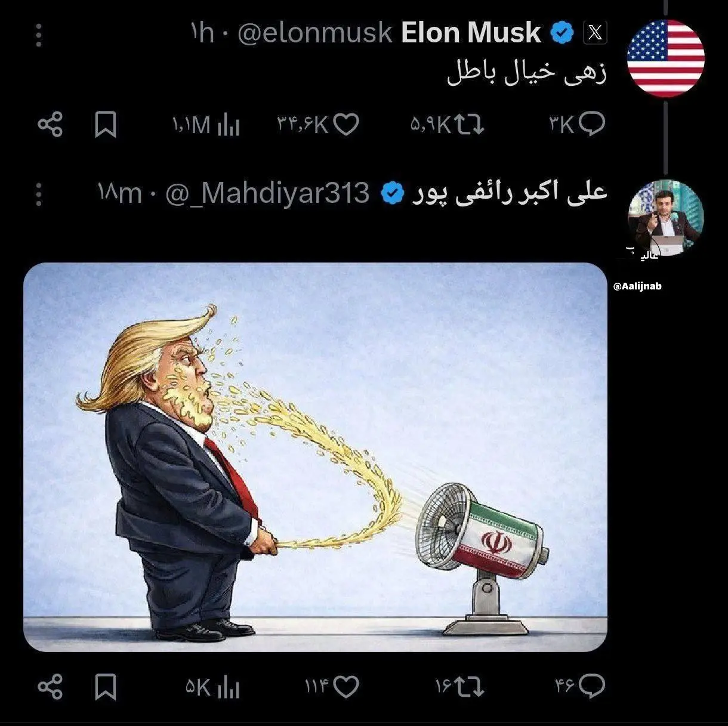This screenshot has height=726, width=728.
Task: Like the reply with 114 likes
Action: coord(332,687)
